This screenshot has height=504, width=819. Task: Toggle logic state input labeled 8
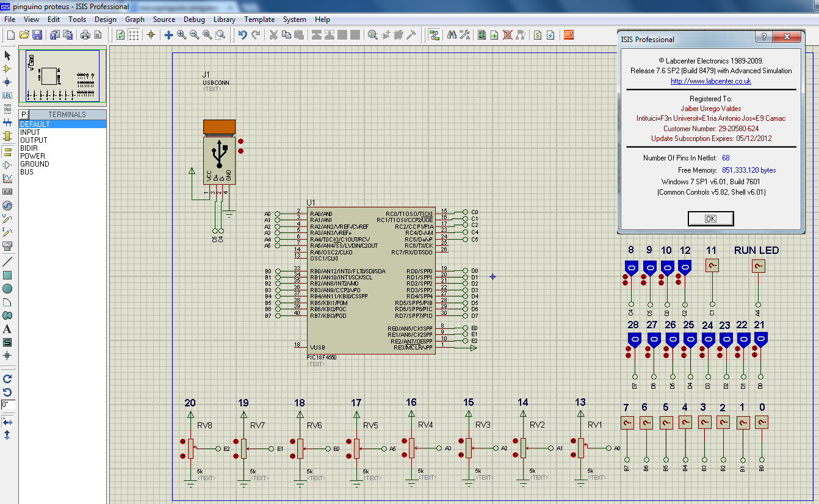[x=631, y=267]
